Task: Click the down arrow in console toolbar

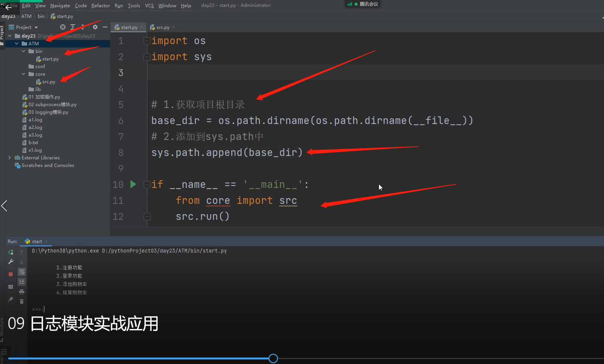Action: (x=22, y=262)
